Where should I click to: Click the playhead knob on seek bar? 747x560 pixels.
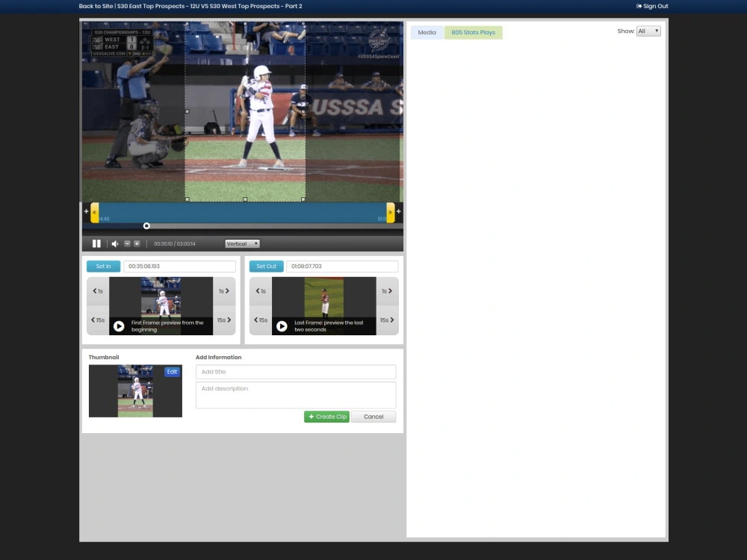(x=146, y=225)
